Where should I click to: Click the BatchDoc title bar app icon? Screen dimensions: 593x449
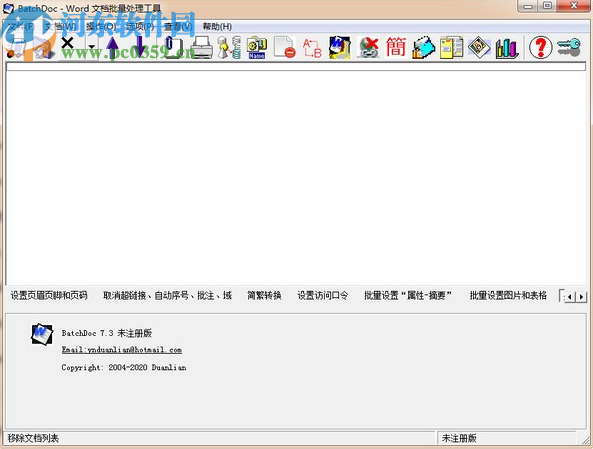[8, 8]
